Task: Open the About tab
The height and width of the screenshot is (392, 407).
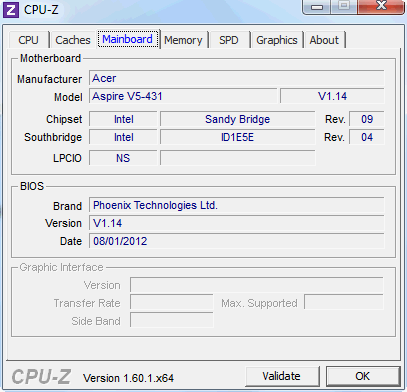Action: [324, 40]
